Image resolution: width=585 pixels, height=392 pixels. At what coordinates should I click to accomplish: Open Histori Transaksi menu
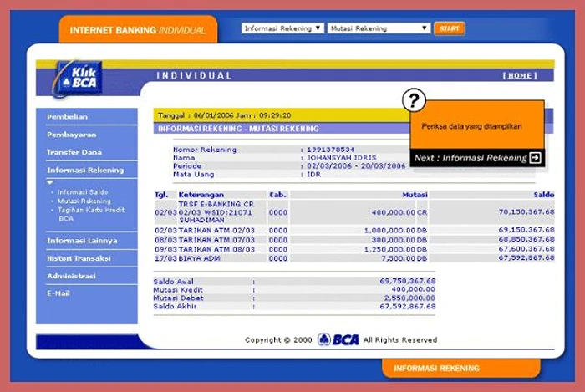point(79,258)
